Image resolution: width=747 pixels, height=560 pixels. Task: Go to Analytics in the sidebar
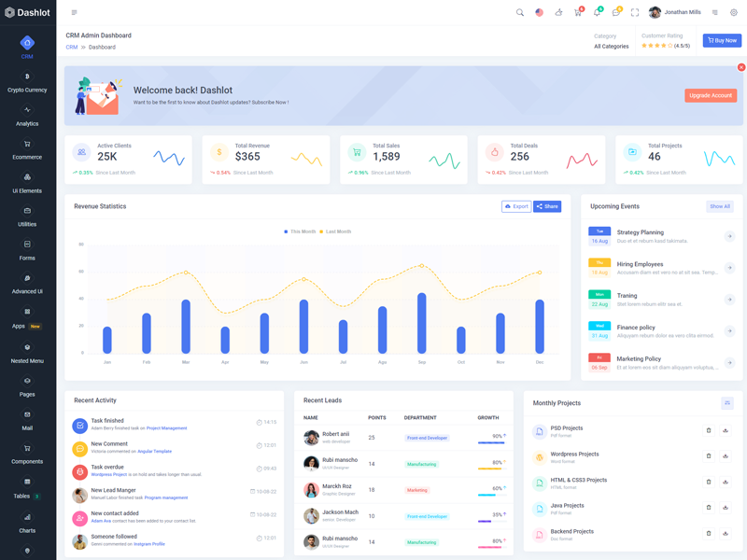(x=27, y=117)
